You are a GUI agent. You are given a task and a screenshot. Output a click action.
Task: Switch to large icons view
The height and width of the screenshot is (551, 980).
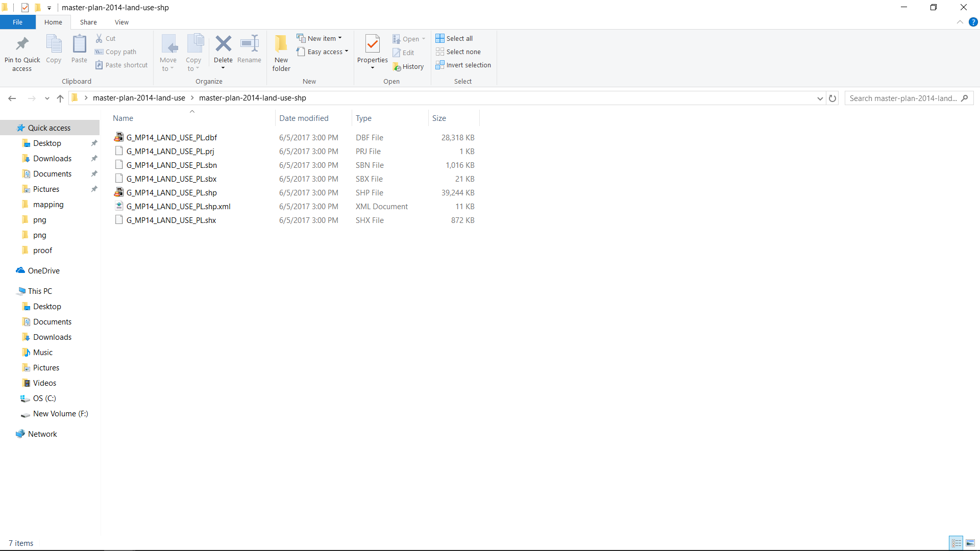(970, 543)
